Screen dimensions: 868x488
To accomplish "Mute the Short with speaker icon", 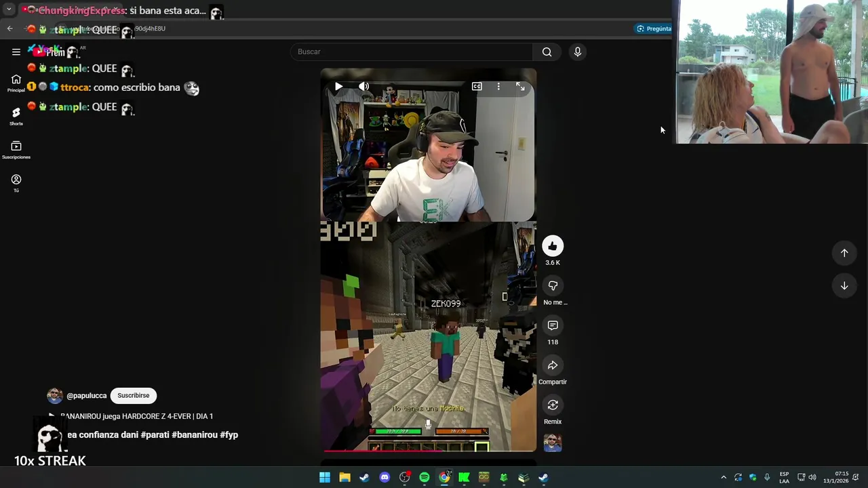I will tap(364, 86).
